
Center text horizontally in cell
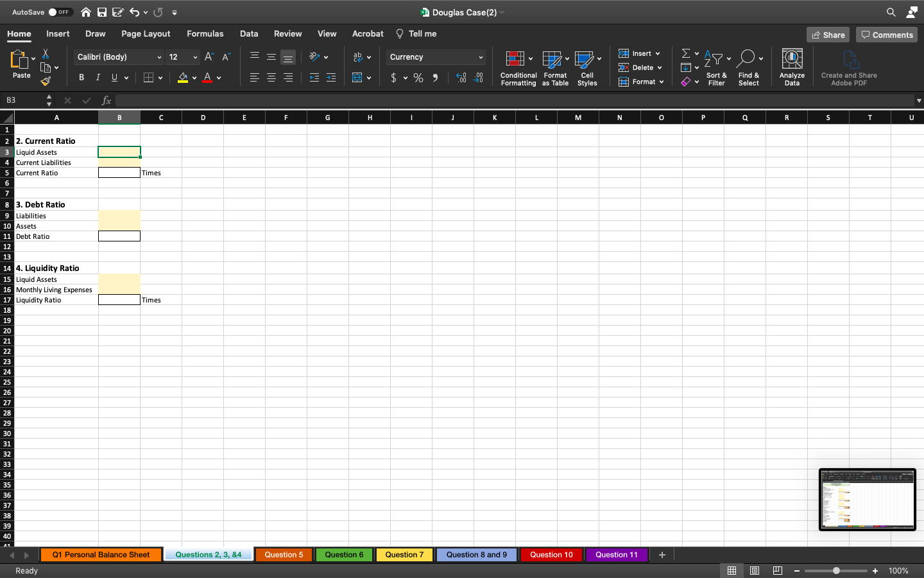click(x=271, y=78)
